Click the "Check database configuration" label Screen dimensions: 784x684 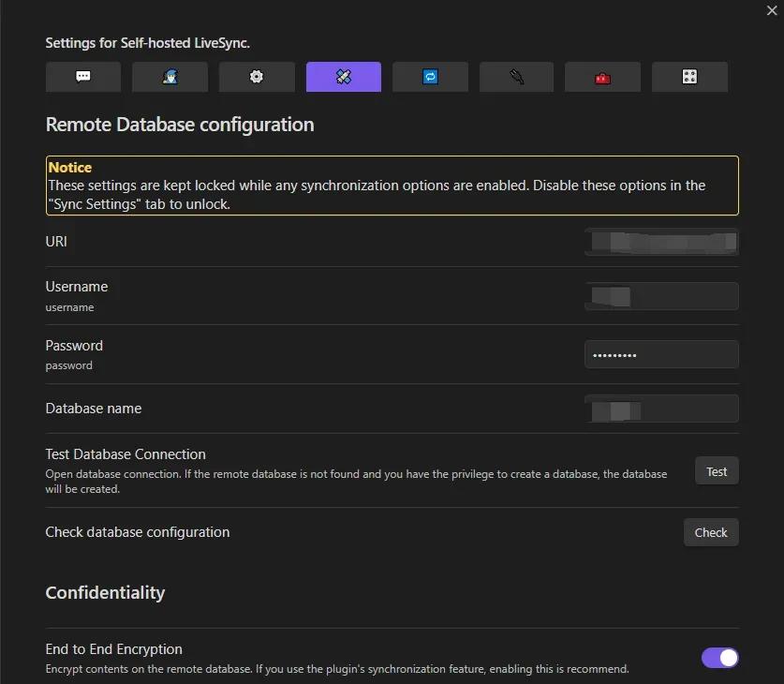[x=138, y=532]
